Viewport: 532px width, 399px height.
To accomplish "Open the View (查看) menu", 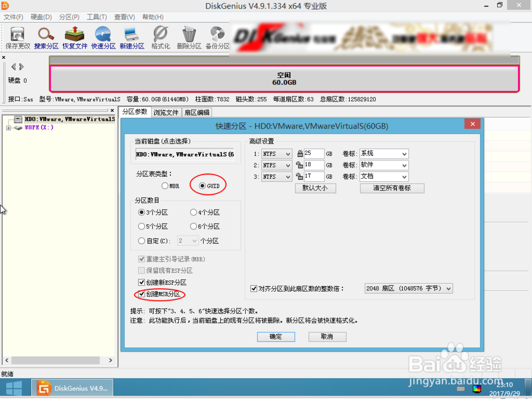I will point(124,17).
